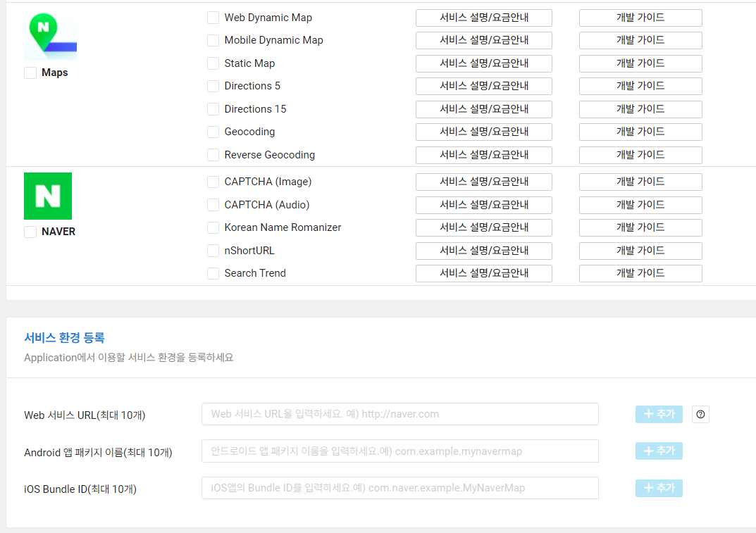Focus the Web 서비스 URL input field
Screen dimensions: 756x533
point(400,415)
